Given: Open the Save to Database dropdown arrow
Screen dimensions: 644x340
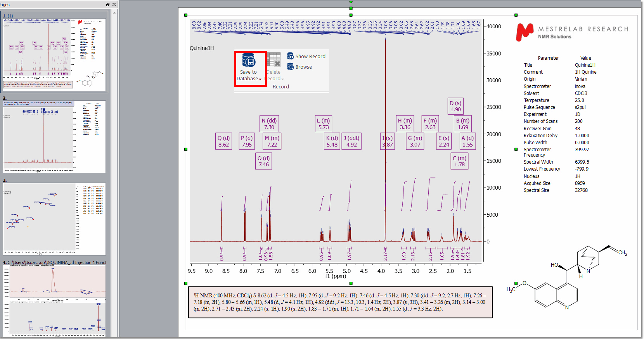Looking at the screenshot, I should [x=260, y=79].
